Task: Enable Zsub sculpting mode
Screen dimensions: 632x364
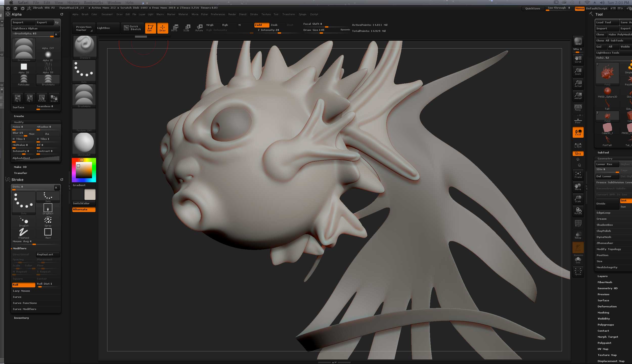Action: point(274,25)
